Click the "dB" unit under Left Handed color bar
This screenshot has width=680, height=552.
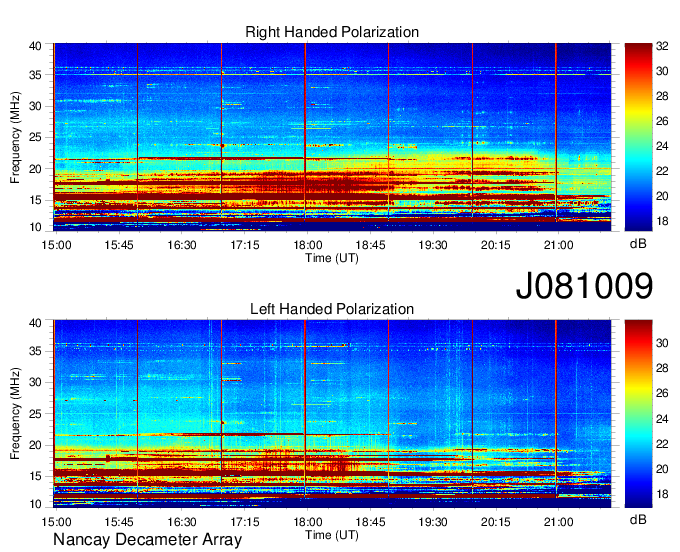tap(638, 520)
